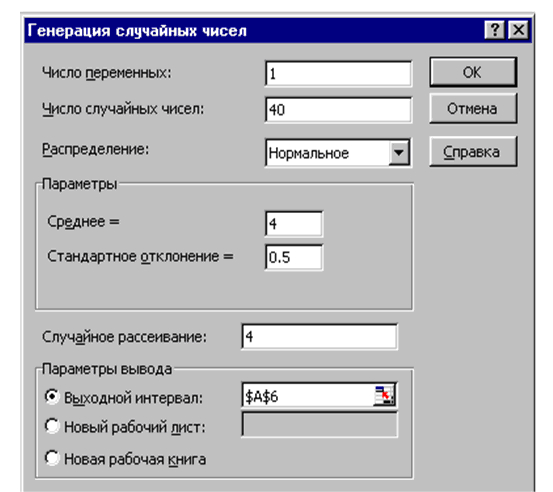Click the disabled Новый рабочий лист name field
Screen dimensions: 553x492
320,425
